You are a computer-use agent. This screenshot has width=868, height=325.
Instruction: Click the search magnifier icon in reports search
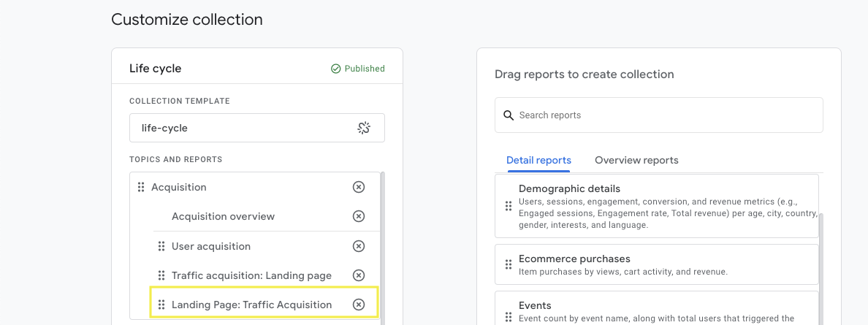tap(509, 115)
